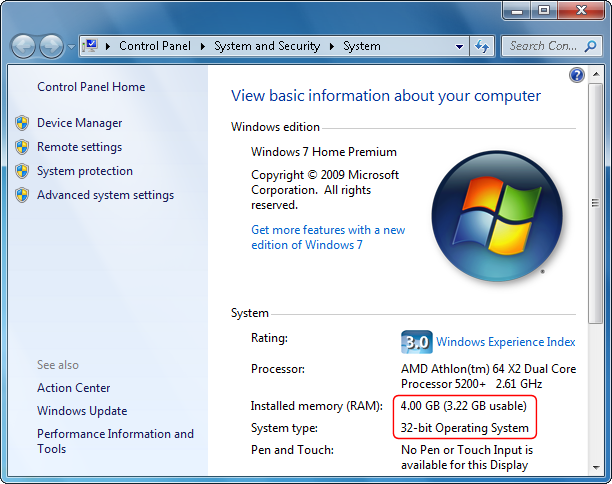Click the shield icon beside Advanced system settings
The image size is (612, 484).
tap(22, 195)
